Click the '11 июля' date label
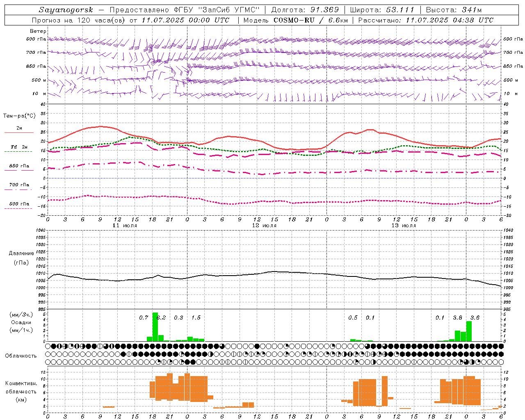 point(125,225)
